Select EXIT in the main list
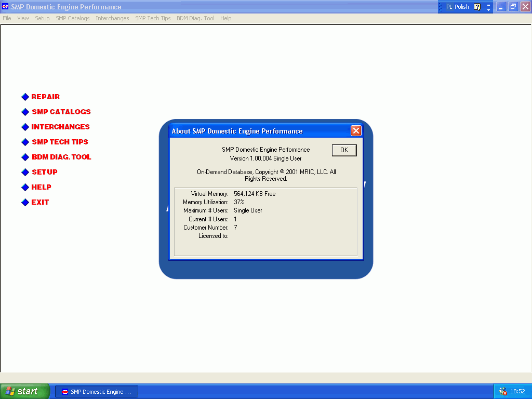 tap(40, 203)
